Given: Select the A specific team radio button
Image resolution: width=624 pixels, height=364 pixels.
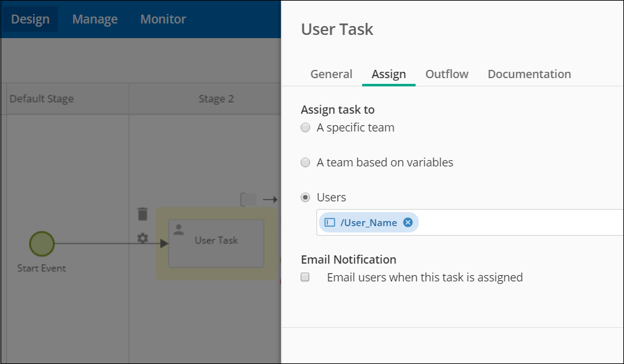Looking at the screenshot, I should point(305,127).
